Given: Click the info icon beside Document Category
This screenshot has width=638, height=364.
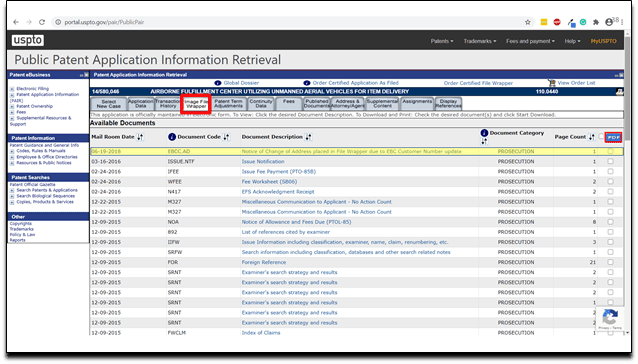Looking at the screenshot, I should (484, 133).
